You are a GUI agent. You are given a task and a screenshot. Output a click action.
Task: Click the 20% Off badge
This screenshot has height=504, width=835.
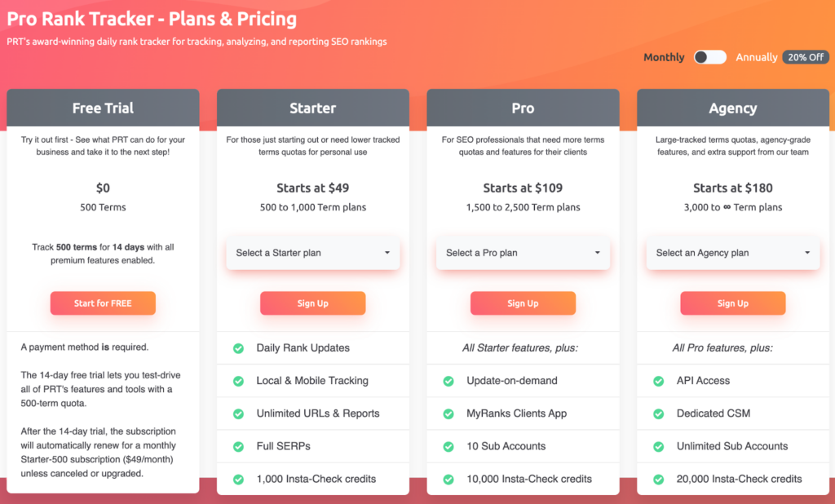pos(806,57)
